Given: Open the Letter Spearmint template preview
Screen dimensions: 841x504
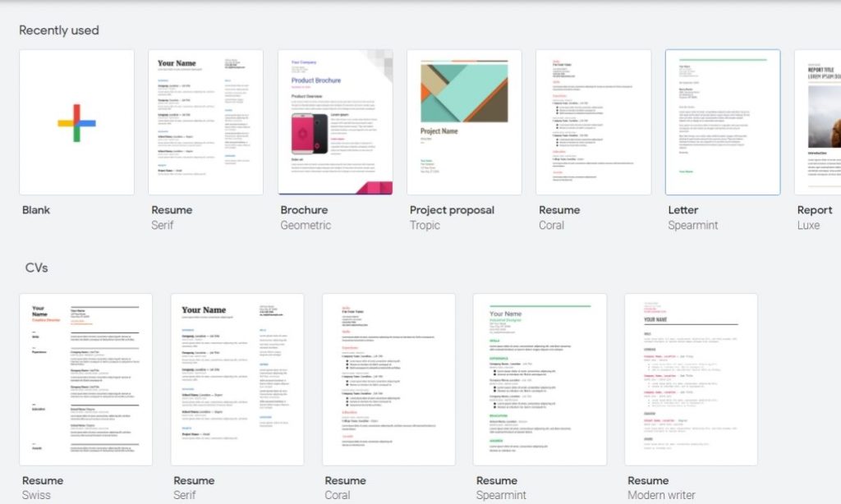Looking at the screenshot, I should [723, 122].
